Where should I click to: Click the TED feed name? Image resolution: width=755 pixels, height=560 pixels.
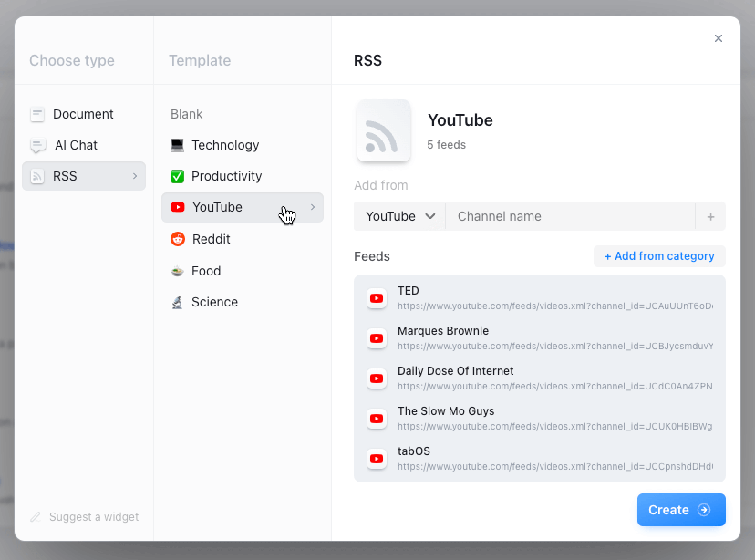coord(408,290)
